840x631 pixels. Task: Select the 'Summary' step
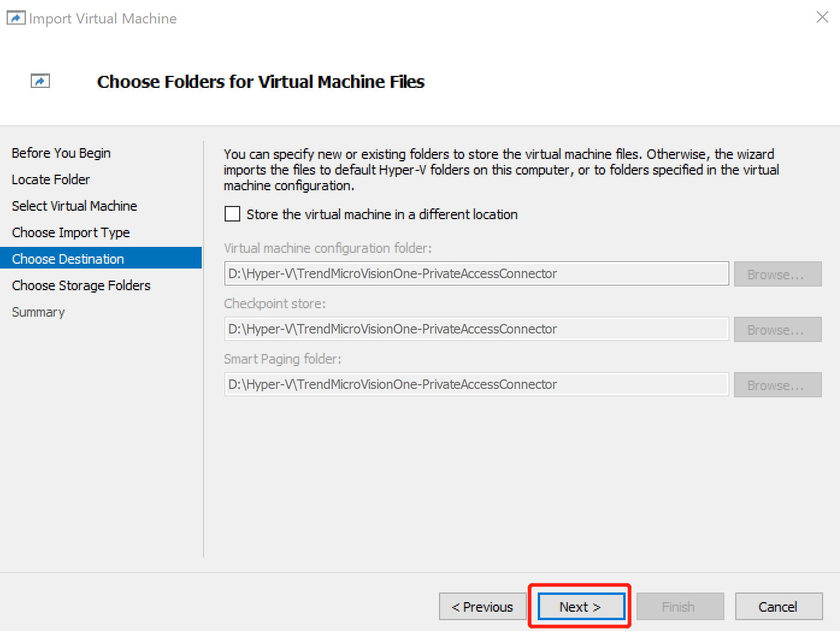pyautogui.click(x=38, y=311)
